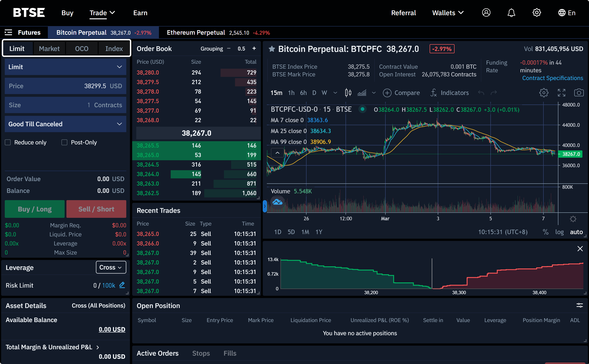Select the candlestick chart style icon

[348, 93]
